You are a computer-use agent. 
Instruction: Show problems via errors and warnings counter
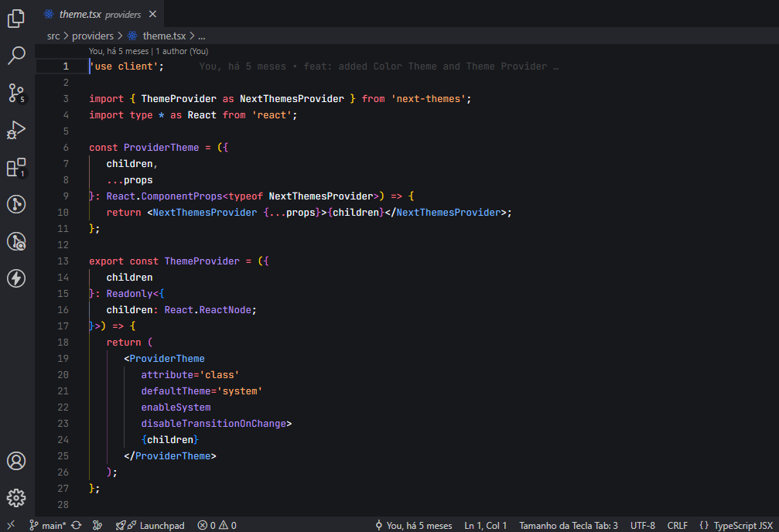pyautogui.click(x=217, y=525)
